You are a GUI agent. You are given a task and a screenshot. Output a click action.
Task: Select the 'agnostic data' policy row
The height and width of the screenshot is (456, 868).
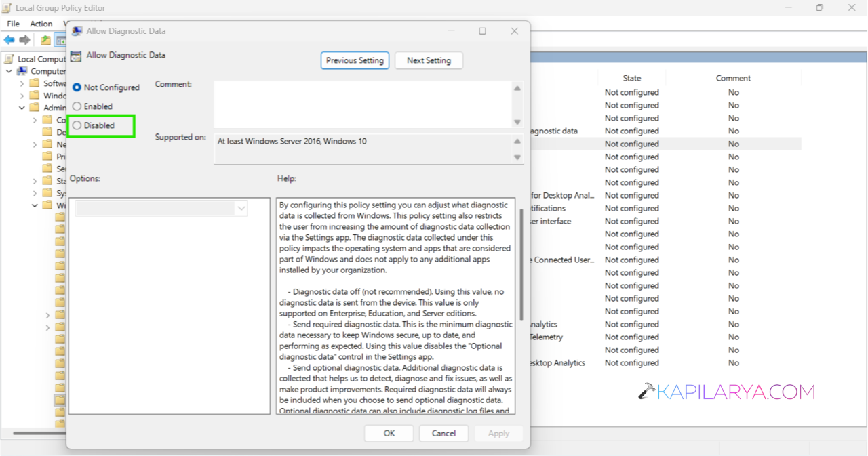coord(665,131)
